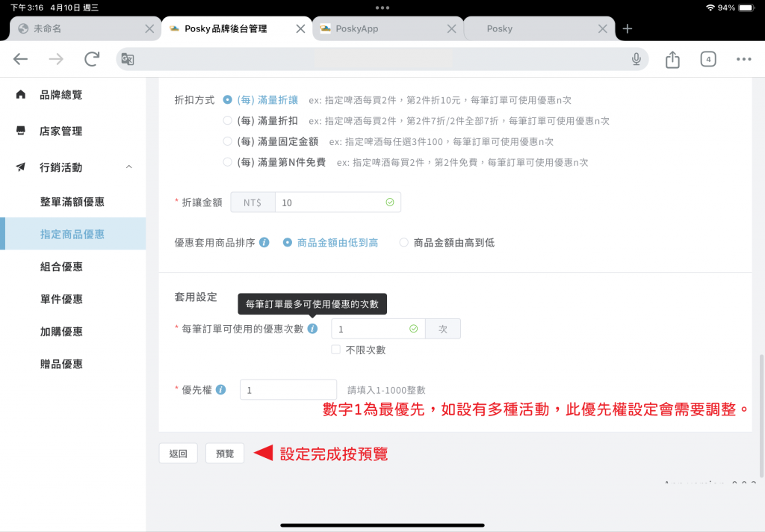Click info icon next to 每筆訂單可使用的優惠次數
The height and width of the screenshot is (532, 765).
[x=313, y=329]
